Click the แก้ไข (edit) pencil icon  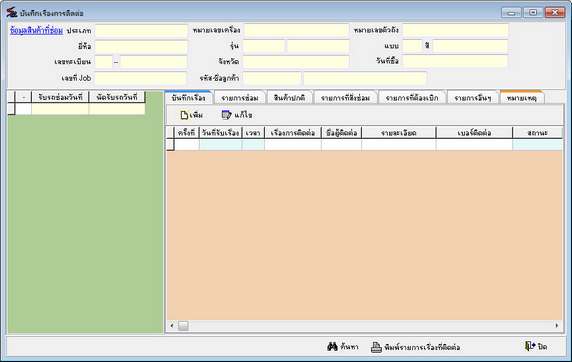(x=226, y=115)
